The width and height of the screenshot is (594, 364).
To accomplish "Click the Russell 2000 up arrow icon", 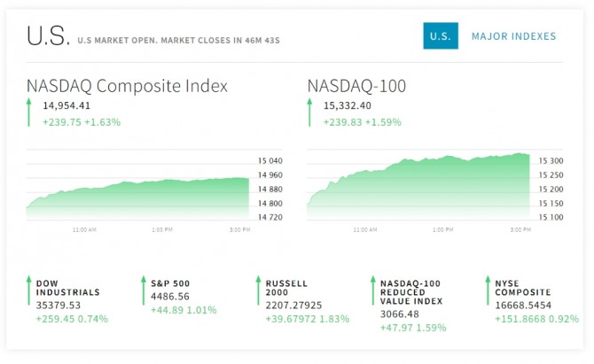I will [258, 290].
